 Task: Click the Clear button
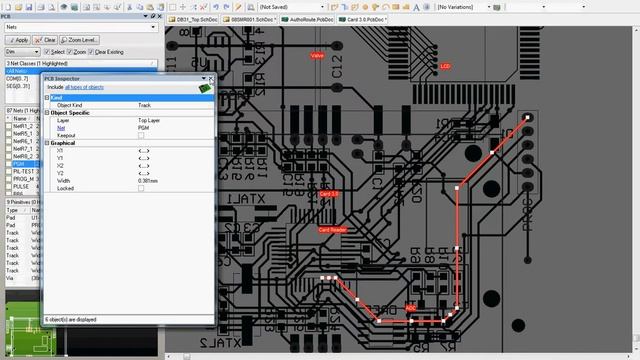pos(45,40)
